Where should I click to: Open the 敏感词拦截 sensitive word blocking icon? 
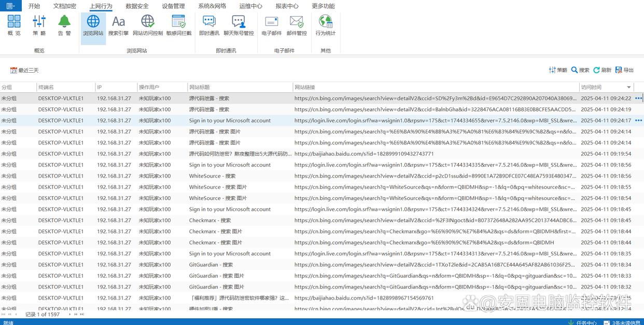point(178,25)
